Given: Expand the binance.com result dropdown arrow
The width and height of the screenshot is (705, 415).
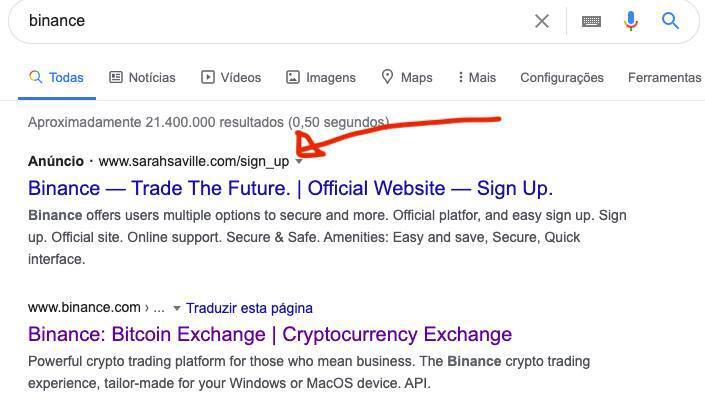Looking at the screenshot, I should click(x=177, y=308).
